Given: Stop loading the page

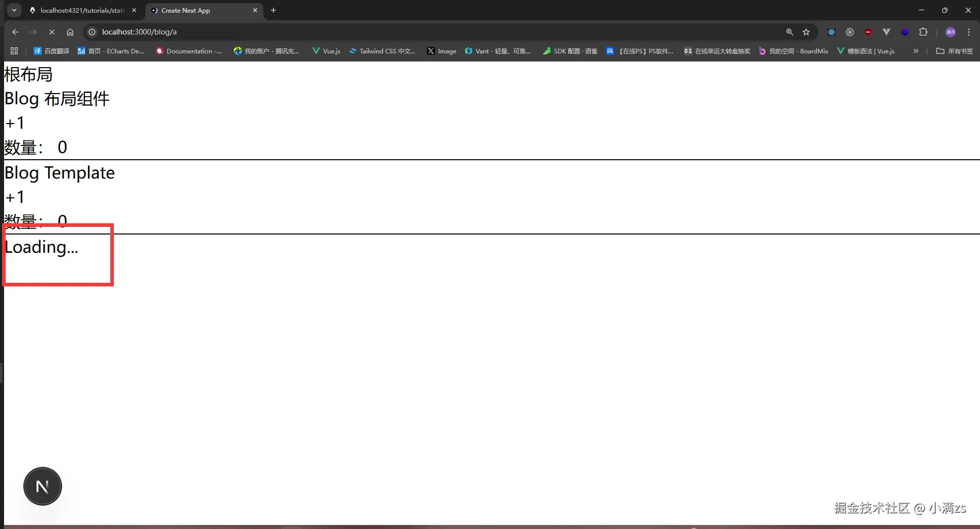Looking at the screenshot, I should click(x=52, y=32).
